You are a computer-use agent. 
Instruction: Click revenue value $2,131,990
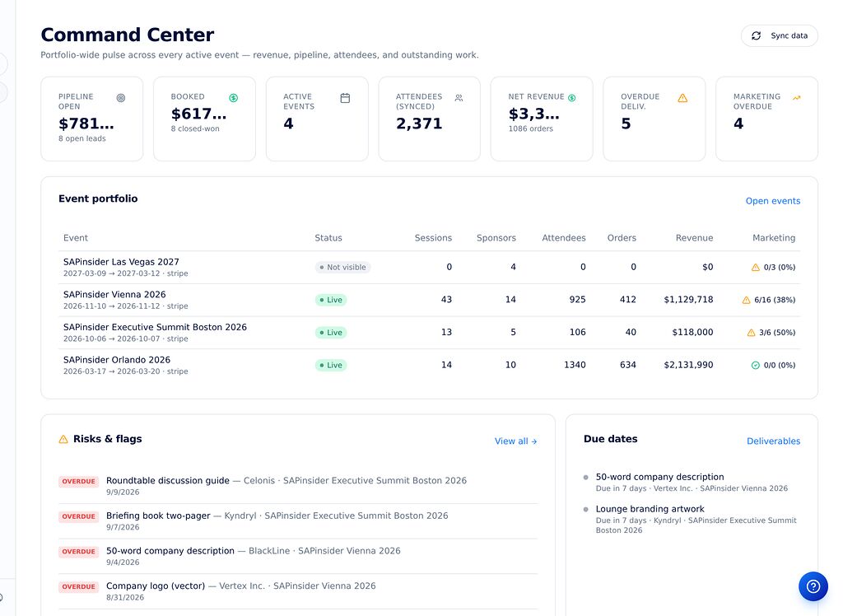tap(688, 365)
